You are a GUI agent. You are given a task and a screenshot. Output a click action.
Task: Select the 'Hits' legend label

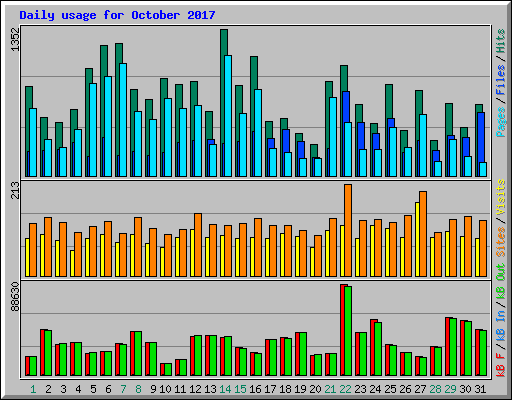click(501, 41)
